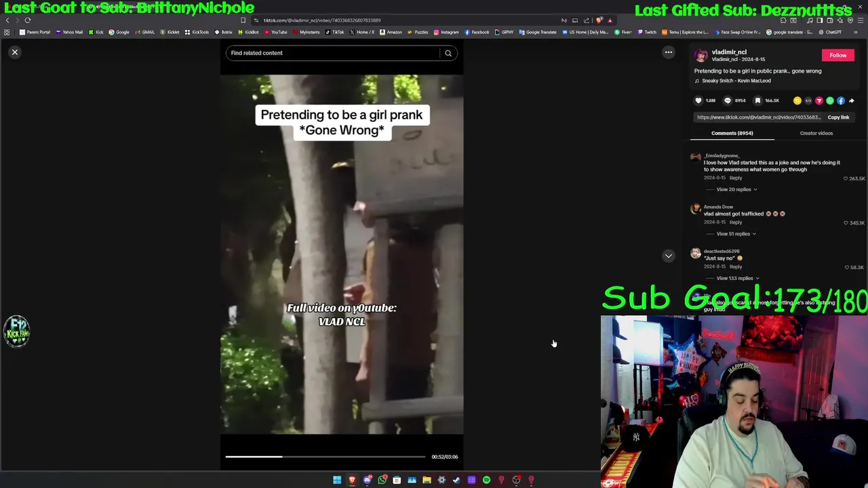
Task: Switch to Comments (8954) tab
Action: pyautogui.click(x=732, y=133)
